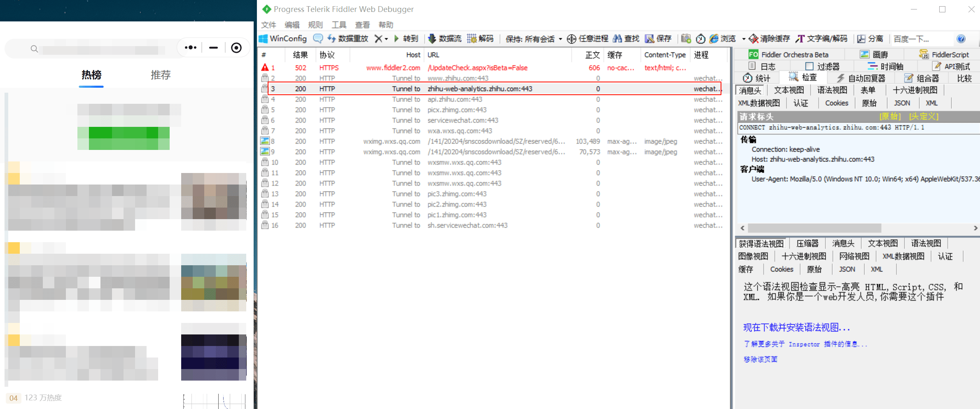
Task: Sort sessions by 结果 column header
Action: coord(300,55)
